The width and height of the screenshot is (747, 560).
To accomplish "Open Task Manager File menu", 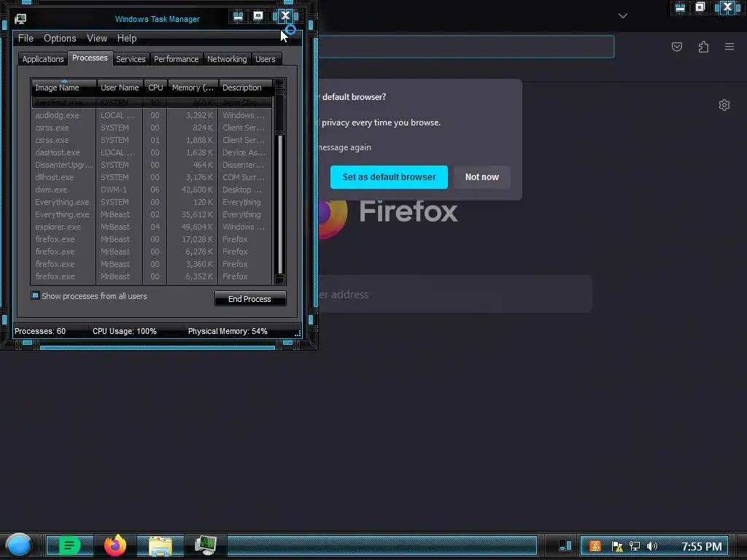I will pyautogui.click(x=26, y=38).
